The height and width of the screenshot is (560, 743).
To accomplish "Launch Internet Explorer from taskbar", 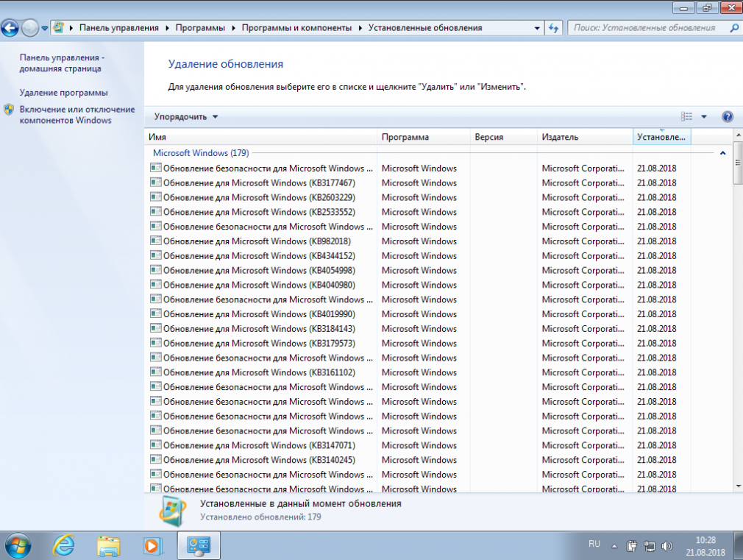I will 63,545.
